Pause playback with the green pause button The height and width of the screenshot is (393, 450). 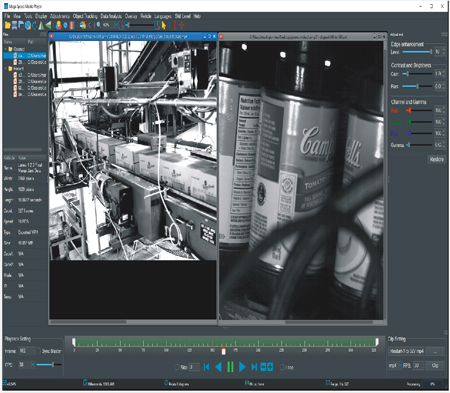230,367
